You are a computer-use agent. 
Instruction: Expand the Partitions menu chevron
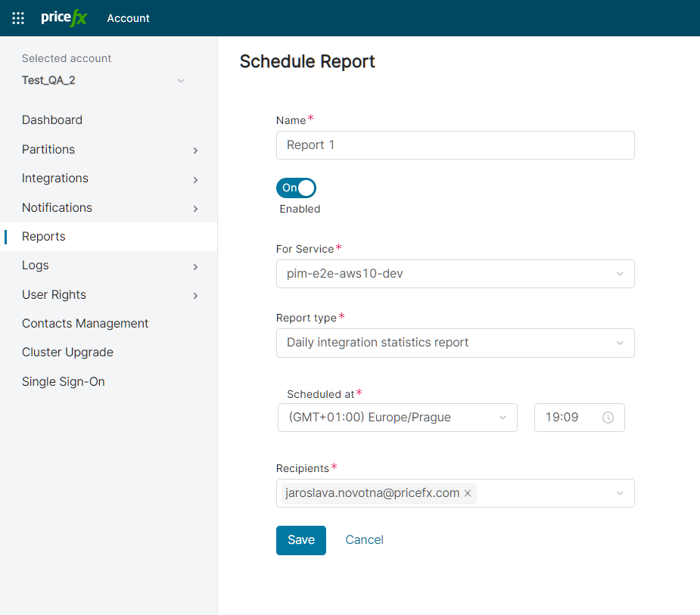click(x=195, y=151)
